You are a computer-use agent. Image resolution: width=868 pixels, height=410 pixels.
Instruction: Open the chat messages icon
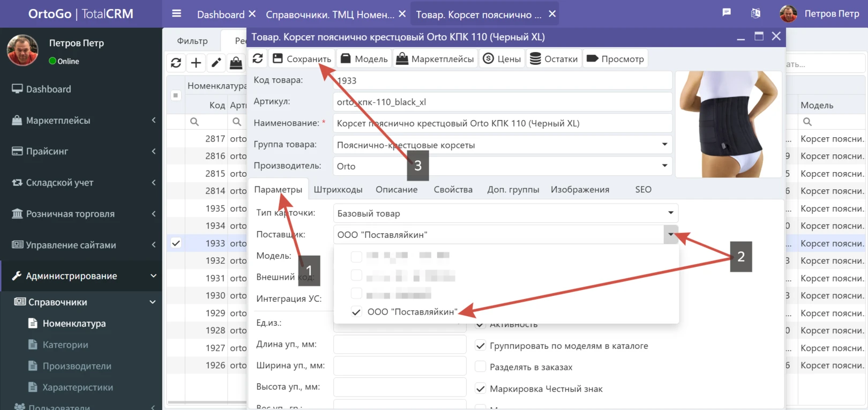(x=727, y=13)
